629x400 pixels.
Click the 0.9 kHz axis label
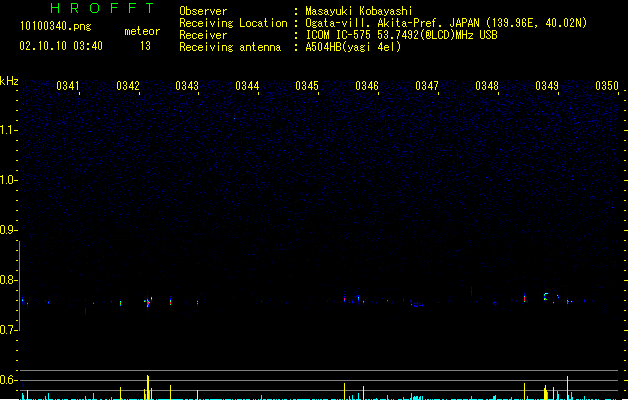coord(8,230)
